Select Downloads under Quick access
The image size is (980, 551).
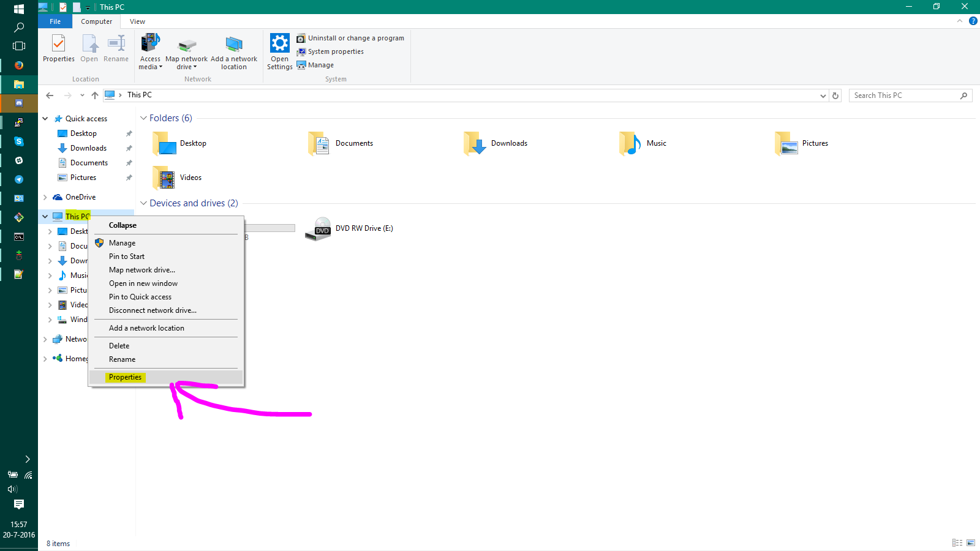click(x=88, y=148)
